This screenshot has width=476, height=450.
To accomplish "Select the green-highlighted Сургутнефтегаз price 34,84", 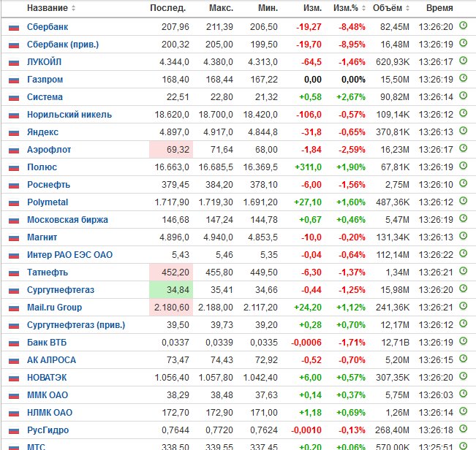I will click(x=171, y=290).
